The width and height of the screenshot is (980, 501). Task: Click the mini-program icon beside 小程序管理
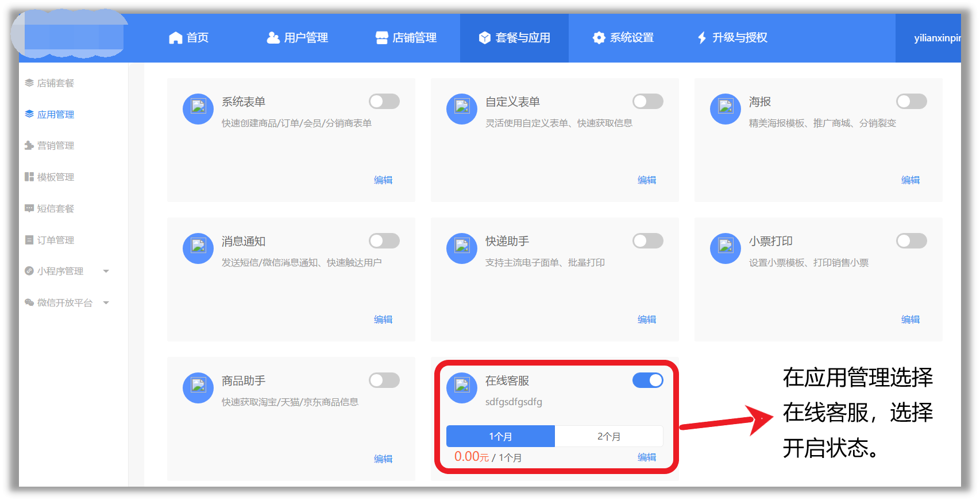point(29,271)
